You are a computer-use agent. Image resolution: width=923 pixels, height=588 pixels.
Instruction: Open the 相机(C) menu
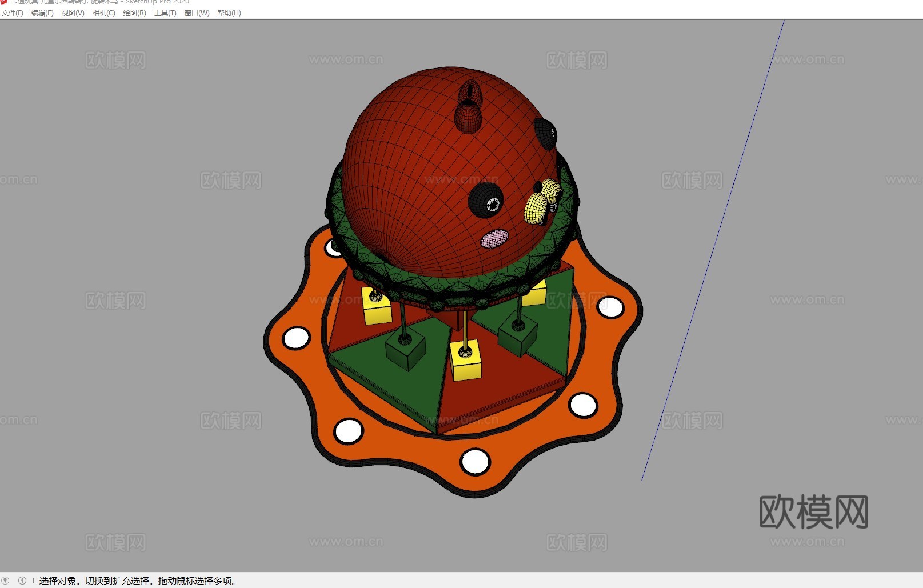tap(104, 13)
